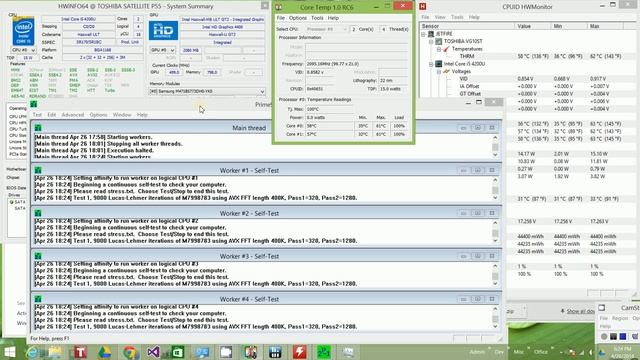Open the CPU #0 selector dropdown in HWiNFO64
This screenshot has width=640, height=360.
point(23,50)
